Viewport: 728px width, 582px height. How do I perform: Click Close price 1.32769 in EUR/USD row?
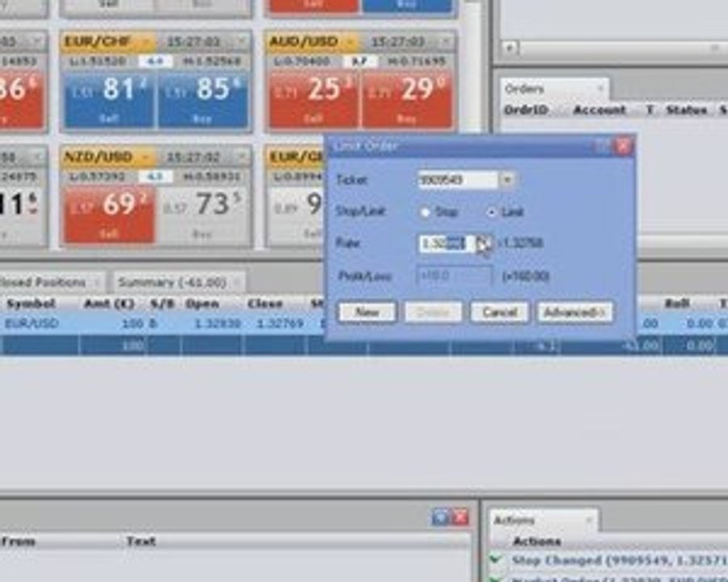coord(280,323)
